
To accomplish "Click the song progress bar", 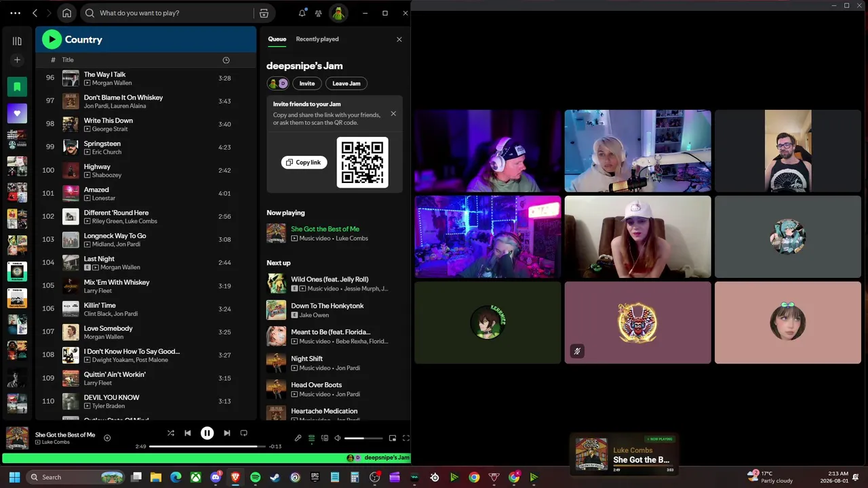I will (208, 447).
